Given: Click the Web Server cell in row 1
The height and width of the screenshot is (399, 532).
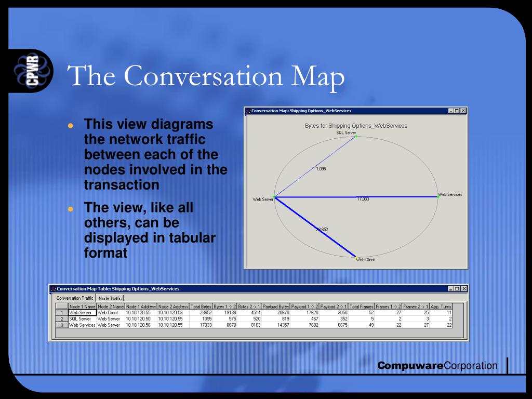Looking at the screenshot, I should point(83,312).
